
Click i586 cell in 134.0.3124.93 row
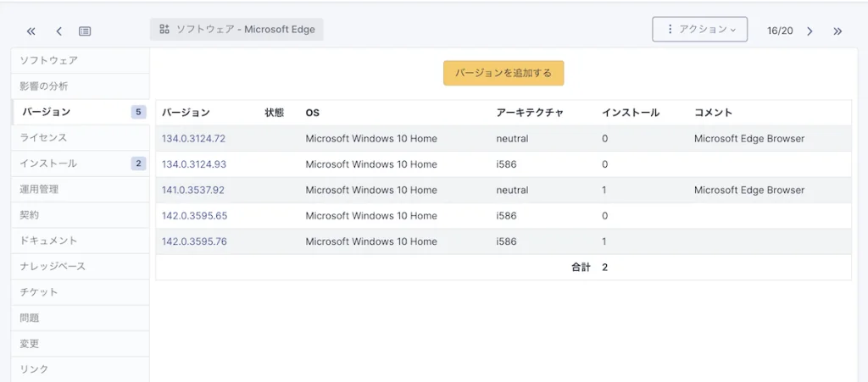[507, 164]
